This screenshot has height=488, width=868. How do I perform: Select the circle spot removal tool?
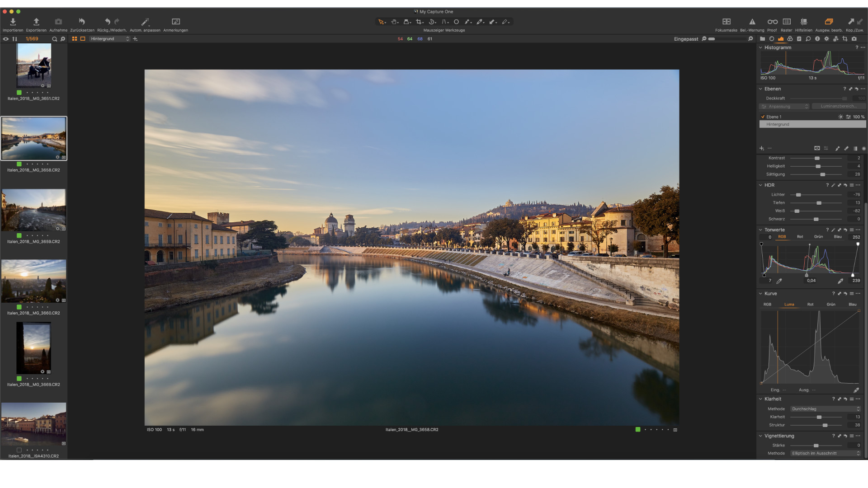[x=456, y=22]
